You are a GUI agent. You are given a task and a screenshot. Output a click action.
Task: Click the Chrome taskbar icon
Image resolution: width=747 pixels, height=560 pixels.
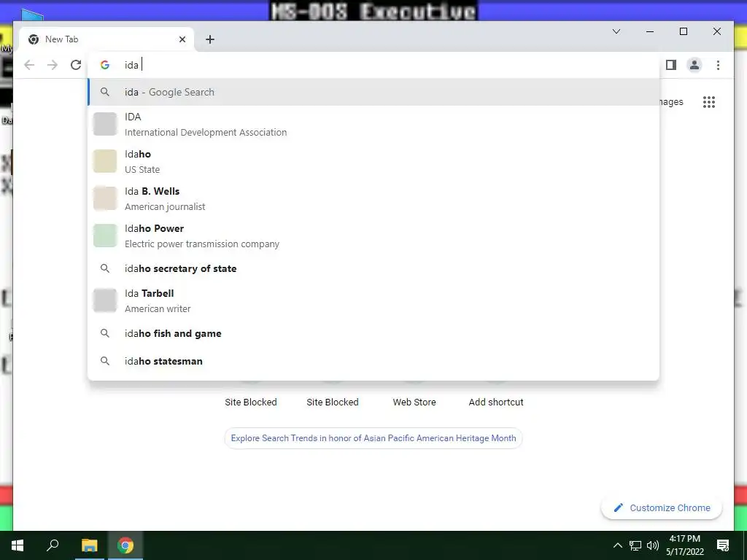point(125,545)
